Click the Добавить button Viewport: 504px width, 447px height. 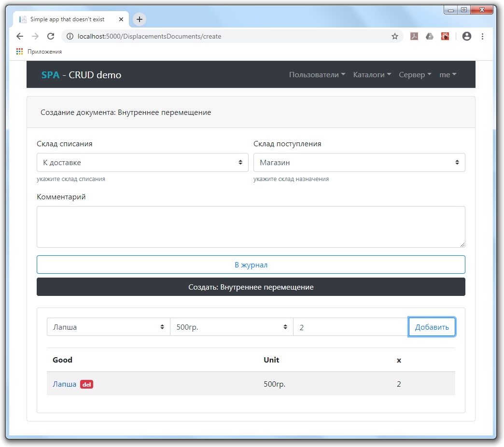click(x=432, y=327)
